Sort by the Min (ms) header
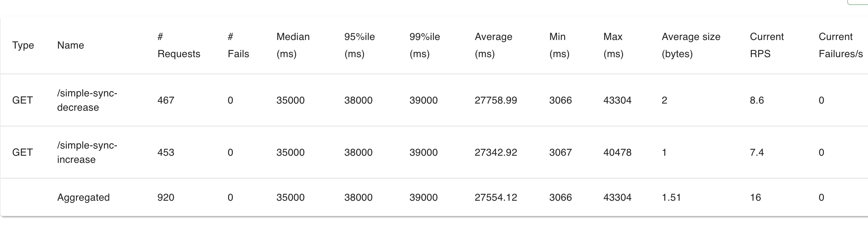 559,45
